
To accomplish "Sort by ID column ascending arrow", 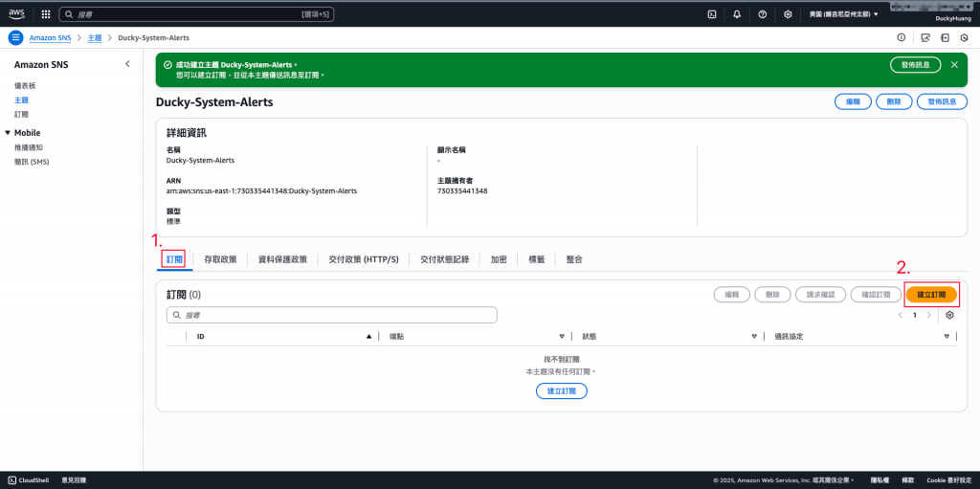I will click(x=368, y=337).
